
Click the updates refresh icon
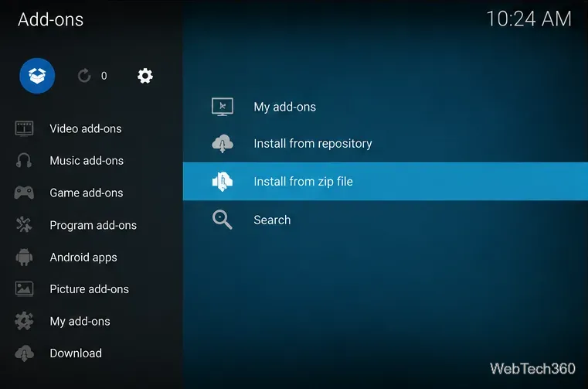[84, 76]
